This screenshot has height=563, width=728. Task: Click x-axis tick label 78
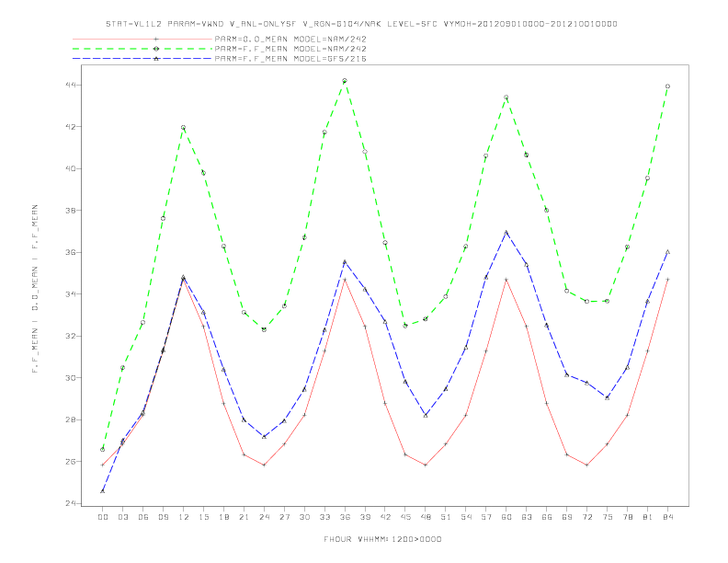[627, 517]
